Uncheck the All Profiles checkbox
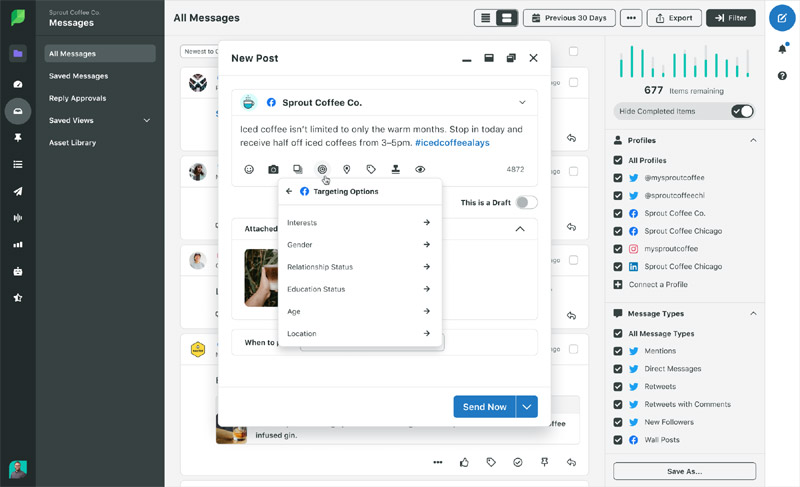Viewport: 800px width, 487px height. click(x=618, y=160)
